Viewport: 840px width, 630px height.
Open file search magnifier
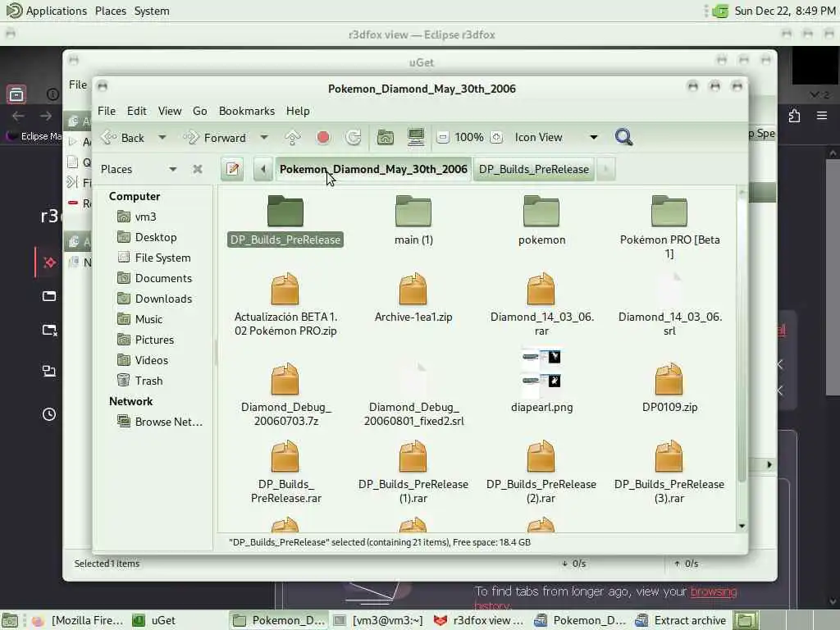pyautogui.click(x=623, y=138)
